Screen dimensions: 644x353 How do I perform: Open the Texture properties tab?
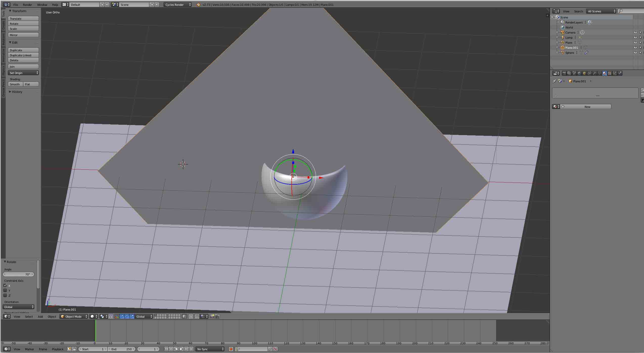pos(610,73)
